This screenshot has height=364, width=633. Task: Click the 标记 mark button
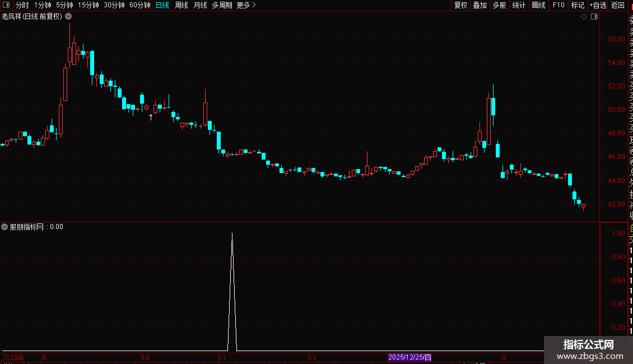point(578,5)
